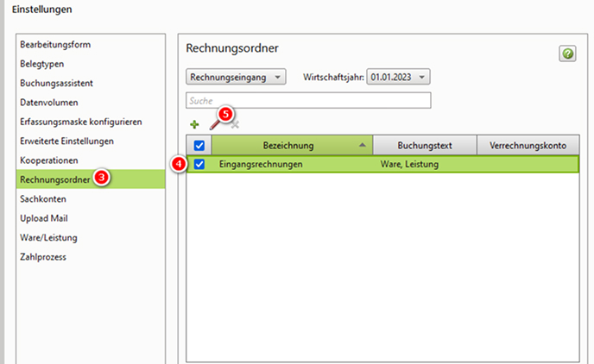594x364 pixels.
Task: Open Upload Mail settings
Action: point(44,218)
